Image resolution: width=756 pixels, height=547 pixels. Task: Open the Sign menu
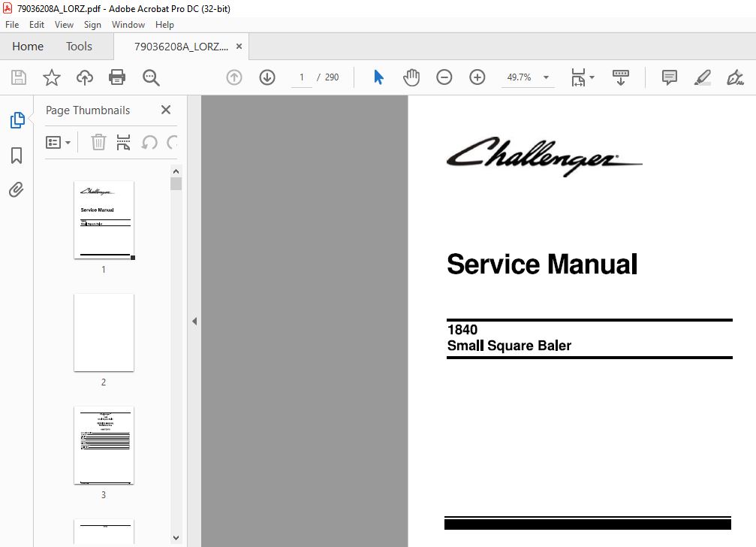tap(92, 25)
